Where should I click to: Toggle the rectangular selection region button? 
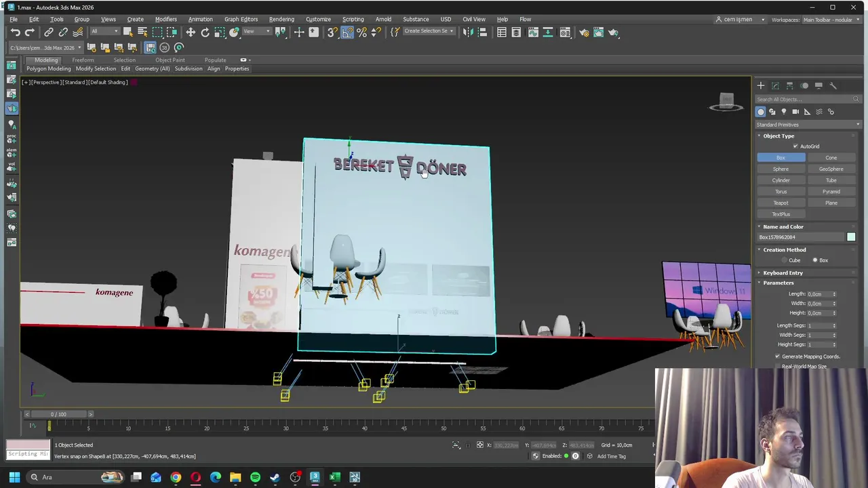(157, 33)
